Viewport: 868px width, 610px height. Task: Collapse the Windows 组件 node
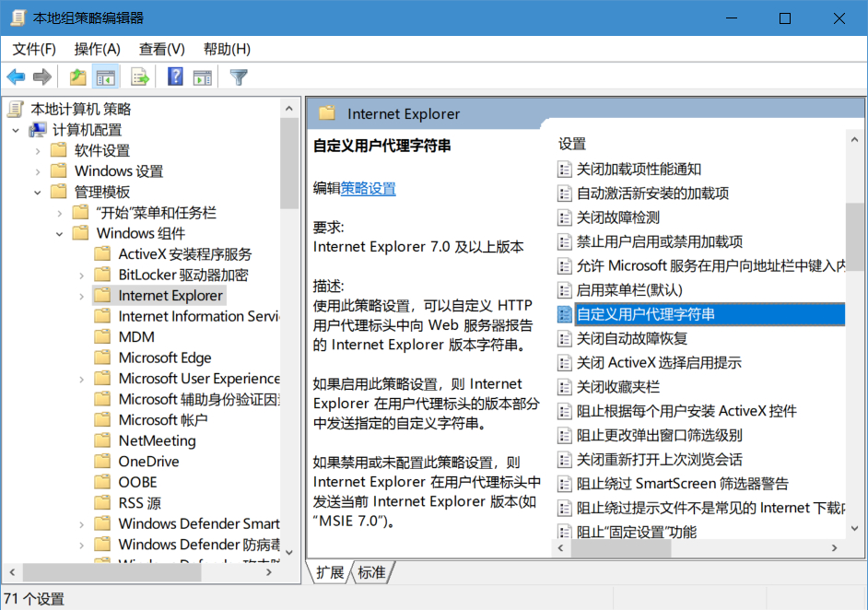(x=59, y=233)
